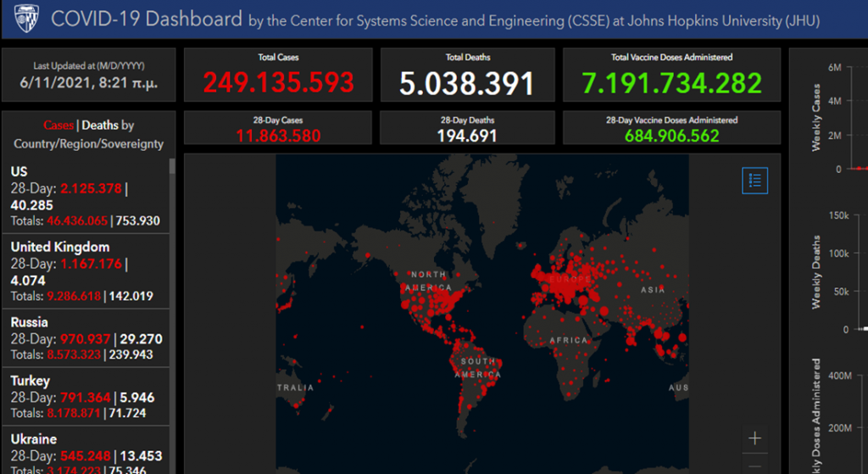Click Total Vaccine Doses Administered figure
The height and width of the screenshot is (474, 868).
click(672, 82)
